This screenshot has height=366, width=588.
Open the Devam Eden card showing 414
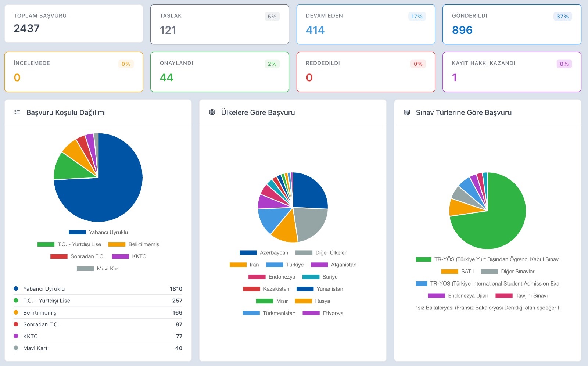tap(366, 24)
